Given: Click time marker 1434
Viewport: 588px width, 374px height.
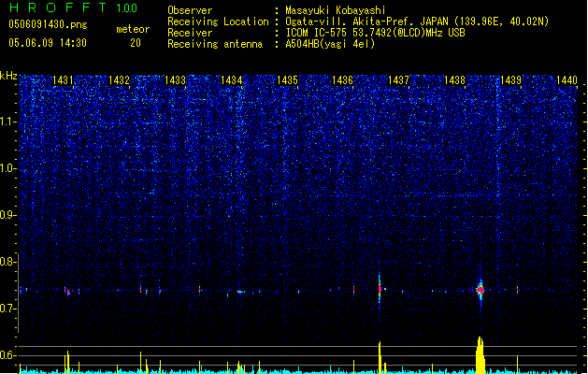Looking at the screenshot, I should [232, 80].
